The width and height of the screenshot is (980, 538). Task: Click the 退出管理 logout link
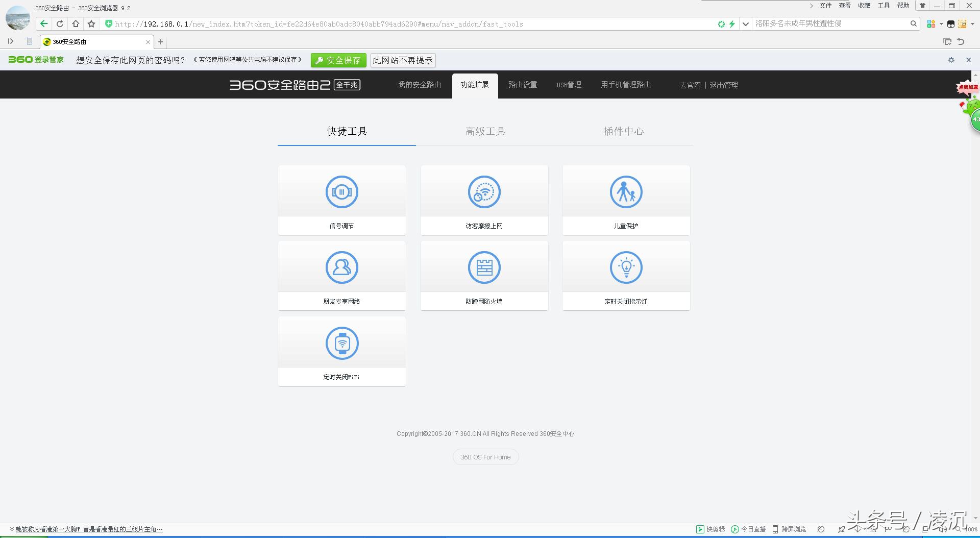[723, 85]
